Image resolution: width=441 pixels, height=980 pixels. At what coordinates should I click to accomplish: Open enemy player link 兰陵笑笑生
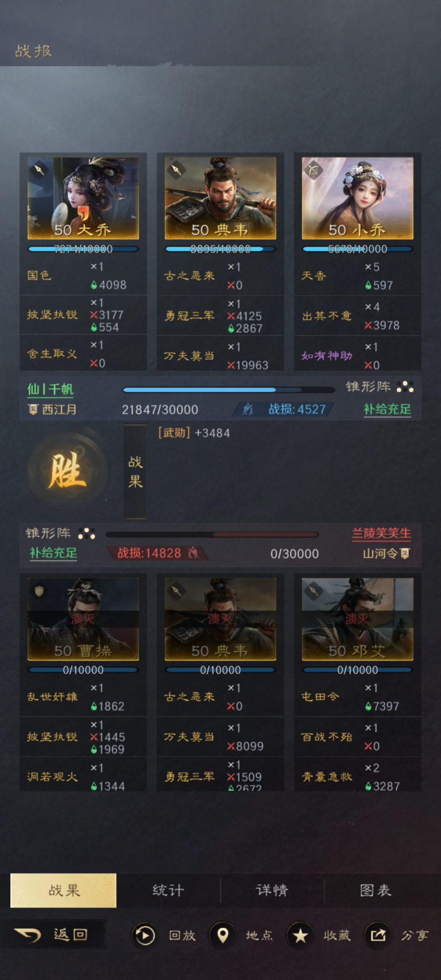[x=381, y=533]
